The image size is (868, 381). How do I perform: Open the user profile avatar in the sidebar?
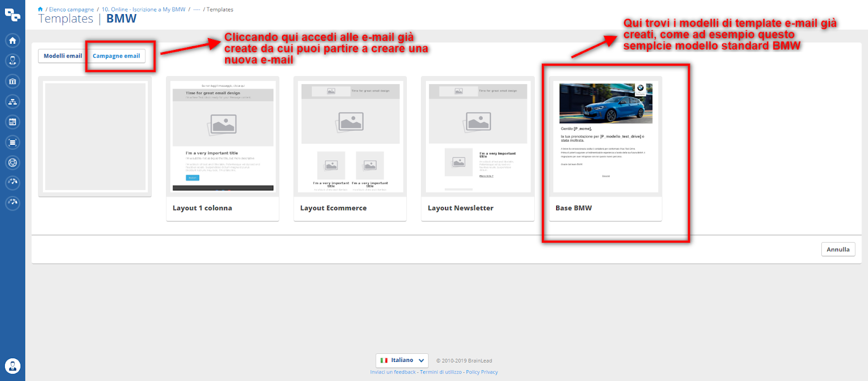point(12,366)
